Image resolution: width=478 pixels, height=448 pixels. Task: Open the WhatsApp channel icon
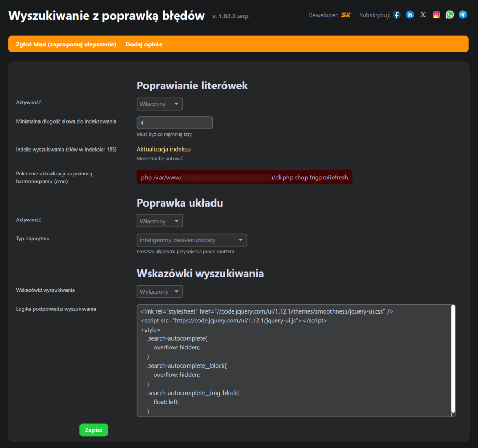pos(449,15)
